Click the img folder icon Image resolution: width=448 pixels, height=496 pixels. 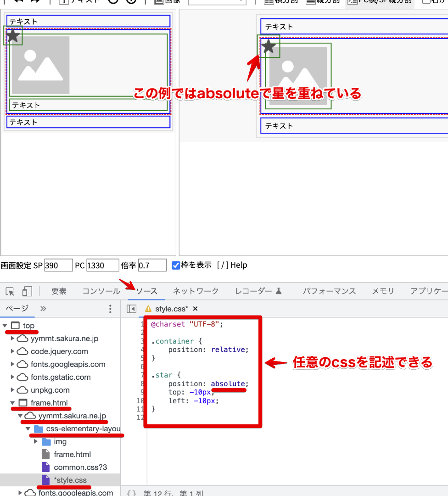point(46,442)
